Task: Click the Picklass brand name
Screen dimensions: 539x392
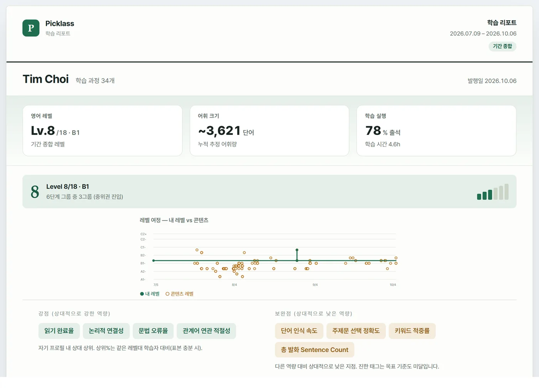Action: (60, 23)
